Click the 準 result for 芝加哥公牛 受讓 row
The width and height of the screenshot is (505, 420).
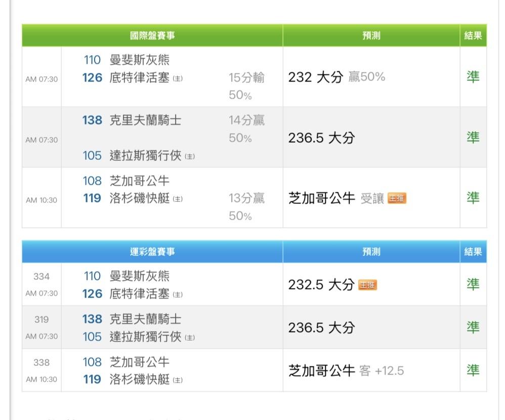tap(473, 198)
